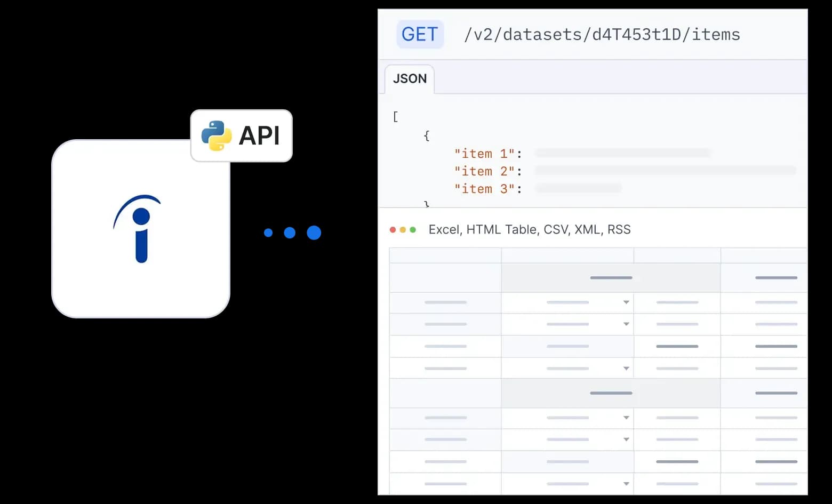The width and height of the screenshot is (832, 504).
Task: Select the "item 3" JSON key
Action: [x=484, y=189]
